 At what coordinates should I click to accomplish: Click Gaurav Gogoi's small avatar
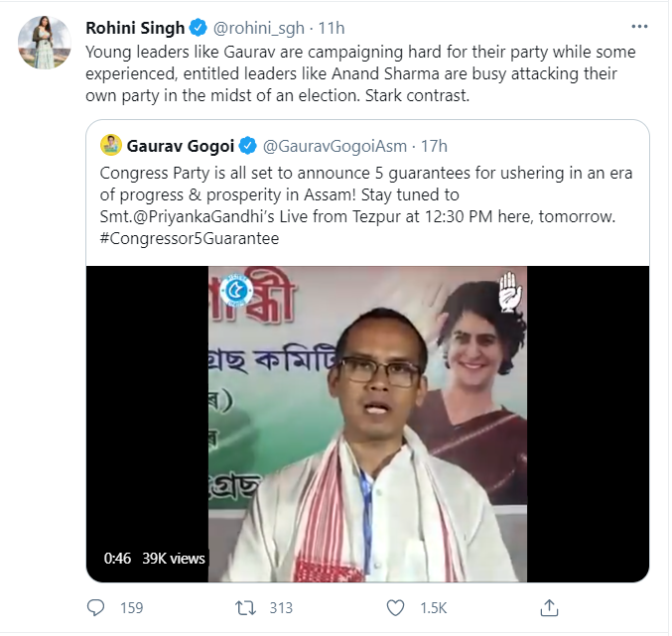tap(111, 146)
